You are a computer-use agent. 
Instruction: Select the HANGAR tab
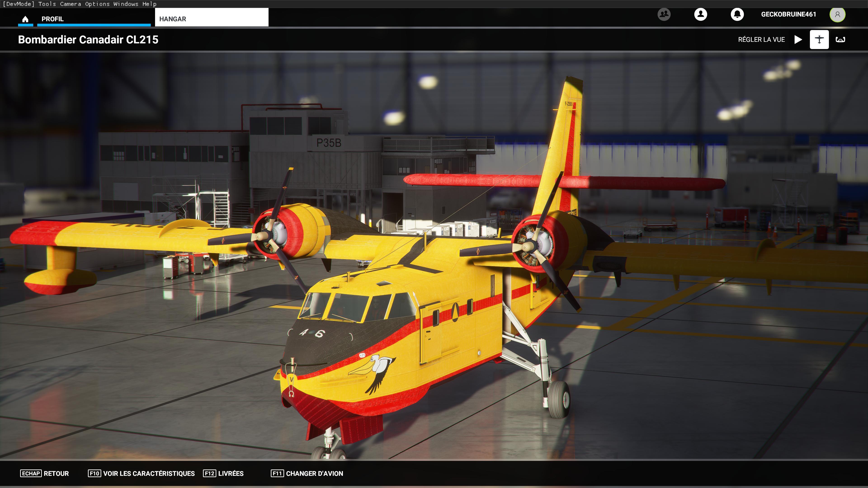coord(211,19)
